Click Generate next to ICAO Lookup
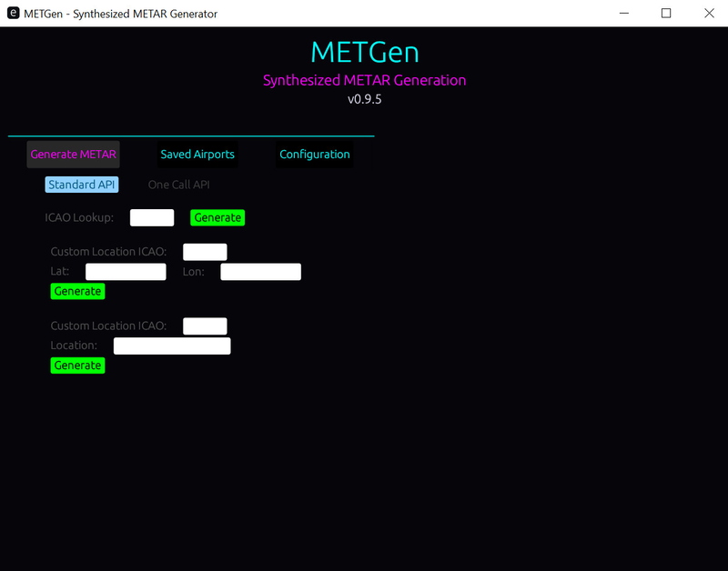Screen dimensions: 728x571 pos(216,217)
